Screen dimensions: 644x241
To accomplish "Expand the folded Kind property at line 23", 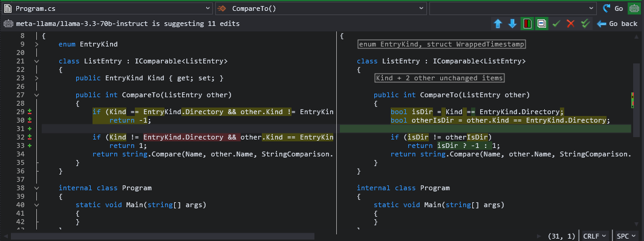I will pos(36,78).
